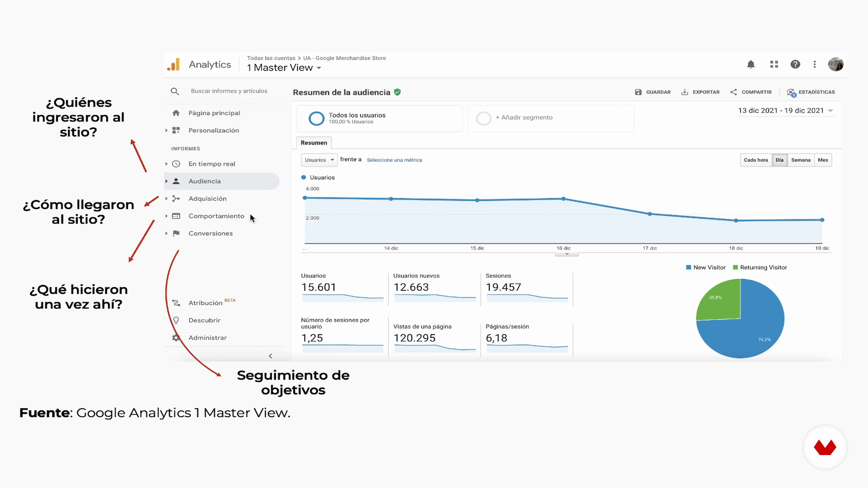Switch chart granularity to Mes
Screen dimensions: 868x488
[823, 160]
